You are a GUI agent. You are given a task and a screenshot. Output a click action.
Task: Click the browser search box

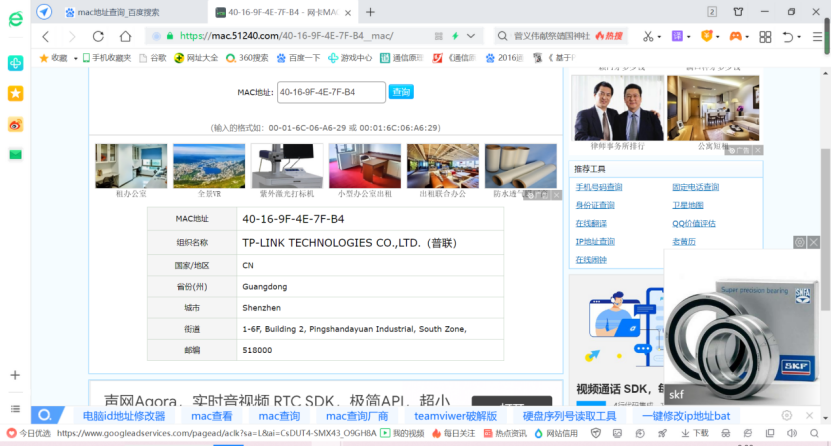click(562, 36)
